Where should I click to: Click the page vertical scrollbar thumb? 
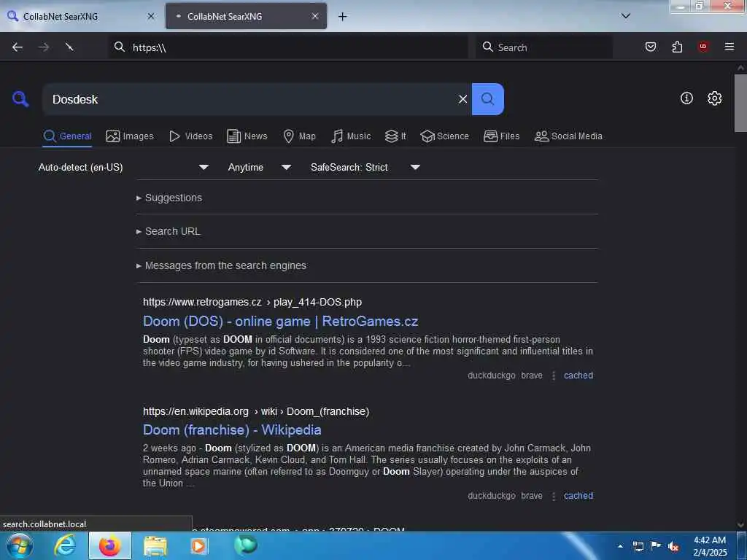pyautogui.click(x=740, y=103)
